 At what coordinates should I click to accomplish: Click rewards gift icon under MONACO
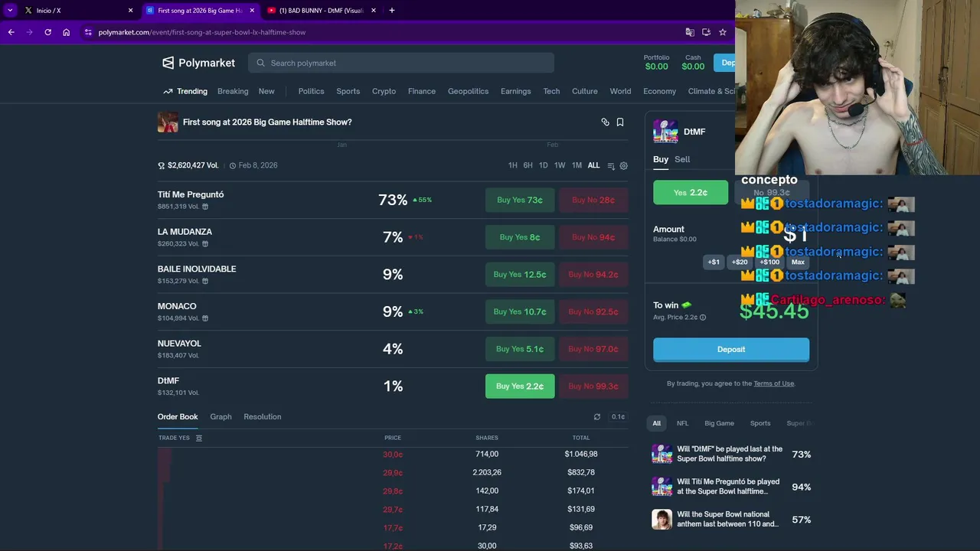[205, 318]
